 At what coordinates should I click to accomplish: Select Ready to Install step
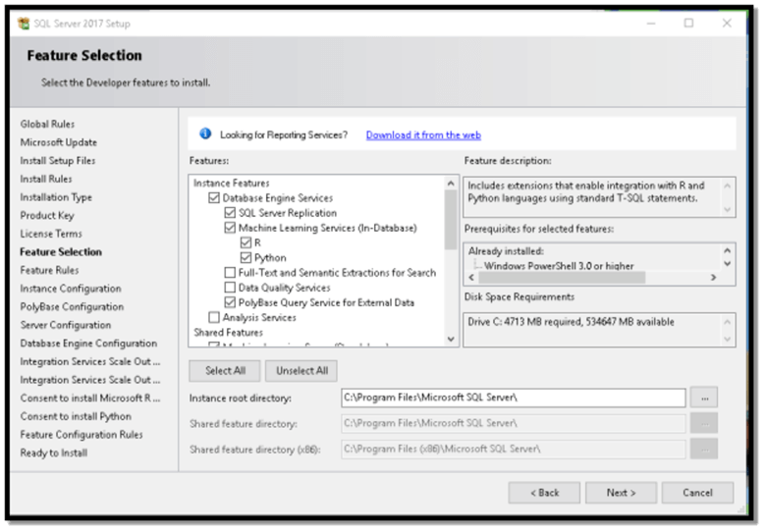[54, 452]
